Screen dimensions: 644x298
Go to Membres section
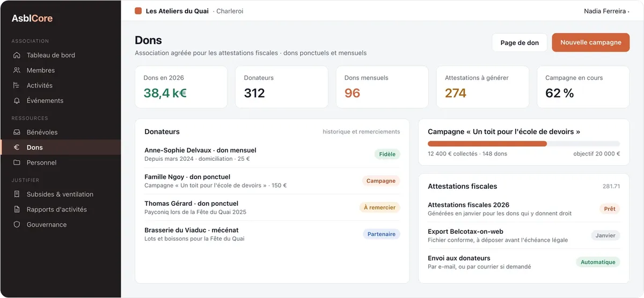(61, 70)
